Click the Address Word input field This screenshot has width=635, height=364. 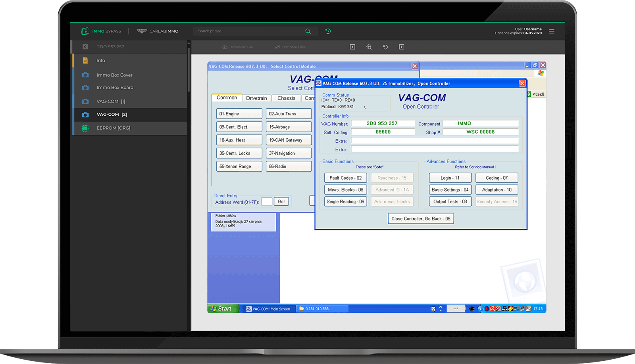pyautogui.click(x=267, y=201)
